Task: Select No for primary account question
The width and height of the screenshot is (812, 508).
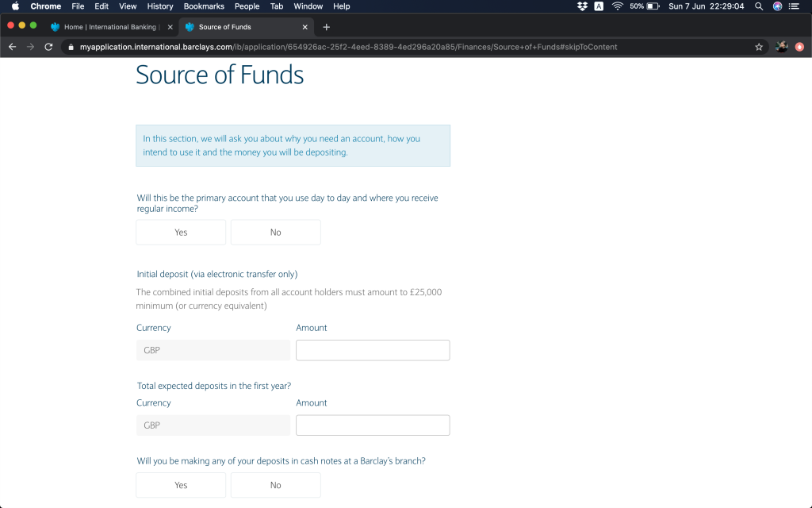Action: pyautogui.click(x=275, y=233)
